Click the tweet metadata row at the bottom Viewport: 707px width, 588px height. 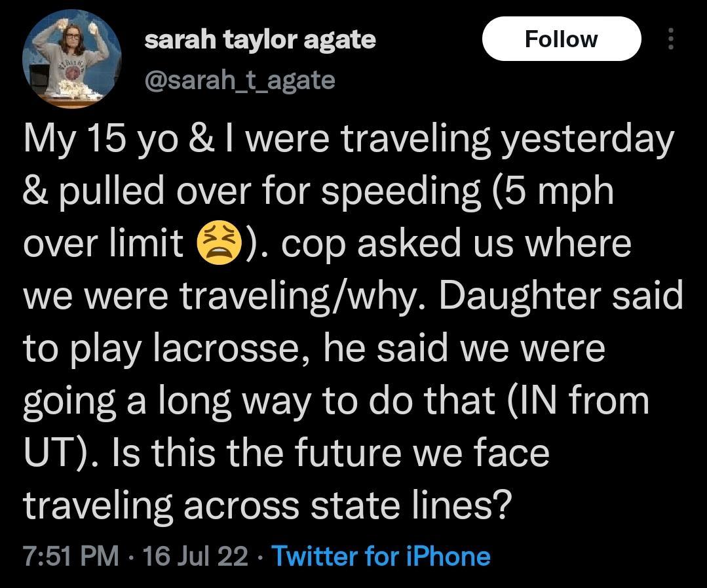(256, 557)
